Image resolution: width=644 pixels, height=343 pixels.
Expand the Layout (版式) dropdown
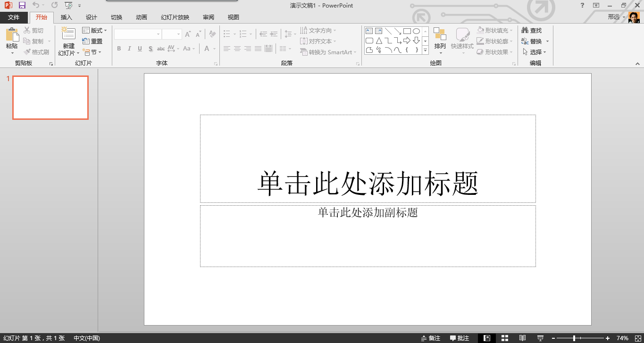pos(95,30)
